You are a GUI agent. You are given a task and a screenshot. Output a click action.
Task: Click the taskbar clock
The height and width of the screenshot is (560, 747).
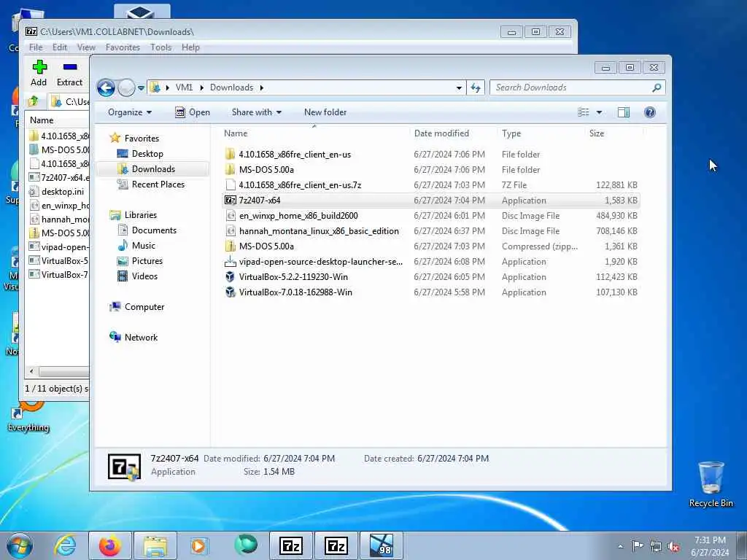[x=709, y=545]
